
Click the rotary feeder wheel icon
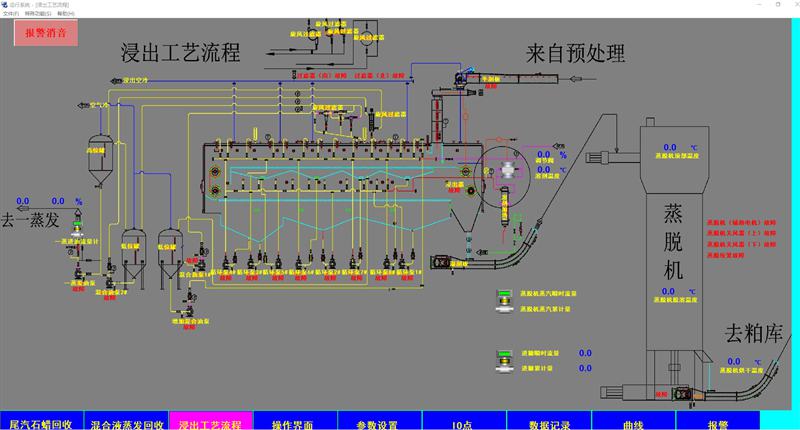506,171
